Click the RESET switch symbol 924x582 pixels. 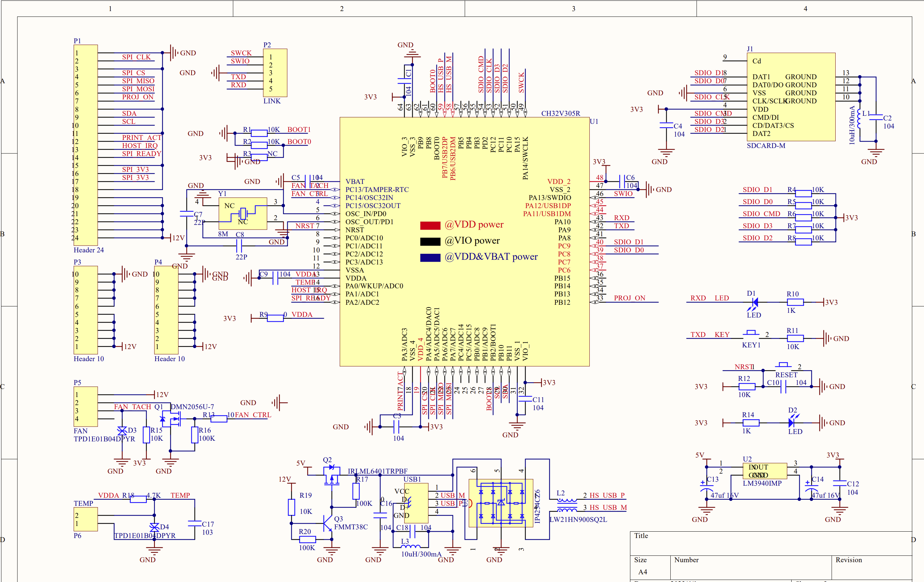pyautogui.click(x=783, y=366)
